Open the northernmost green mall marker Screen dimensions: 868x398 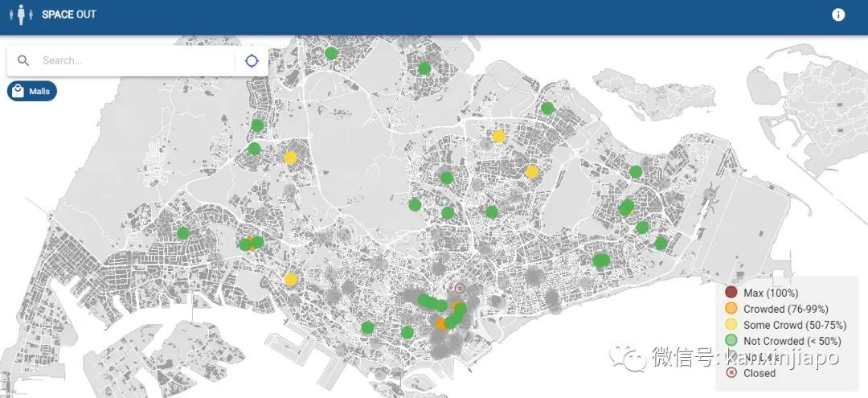click(331, 53)
